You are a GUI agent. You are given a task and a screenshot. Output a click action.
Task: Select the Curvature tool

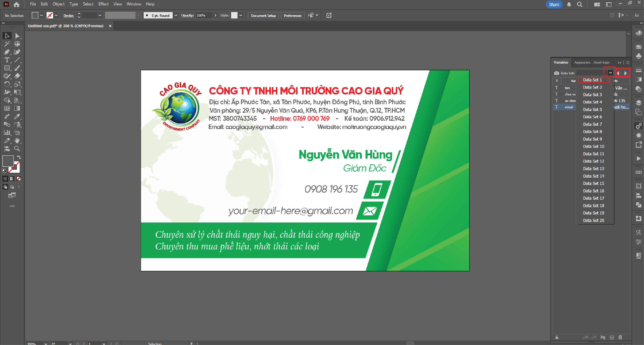pyautogui.click(x=17, y=52)
